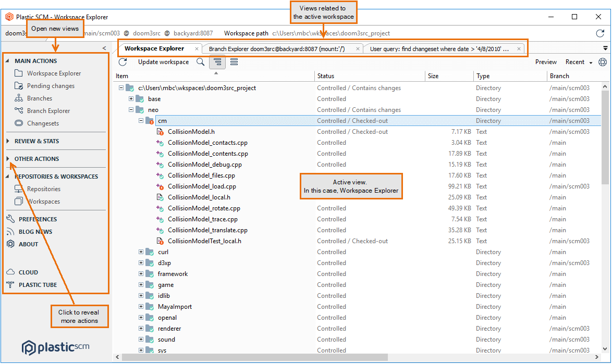Enable the Preview option
Viewport: 612px width, 364px height.
point(545,62)
